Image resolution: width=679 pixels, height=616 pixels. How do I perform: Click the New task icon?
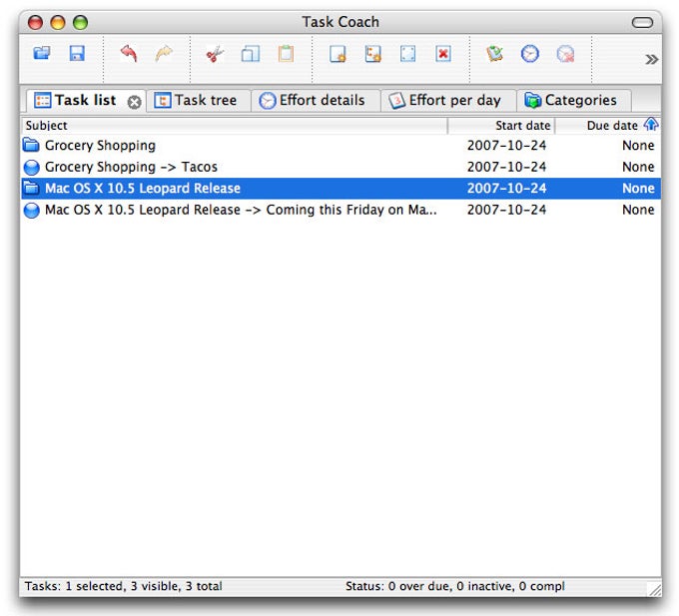pos(338,54)
